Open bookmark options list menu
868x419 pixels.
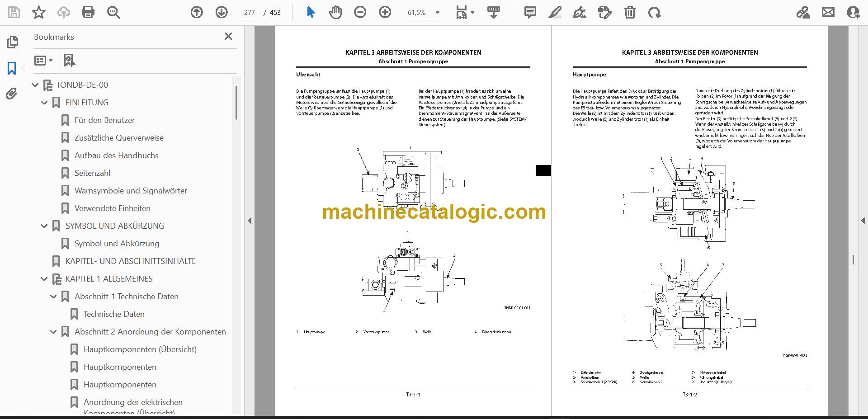click(x=43, y=60)
